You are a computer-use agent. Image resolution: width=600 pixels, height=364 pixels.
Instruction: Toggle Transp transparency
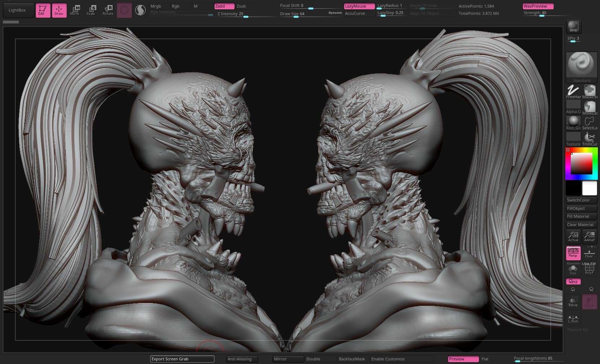point(573,302)
